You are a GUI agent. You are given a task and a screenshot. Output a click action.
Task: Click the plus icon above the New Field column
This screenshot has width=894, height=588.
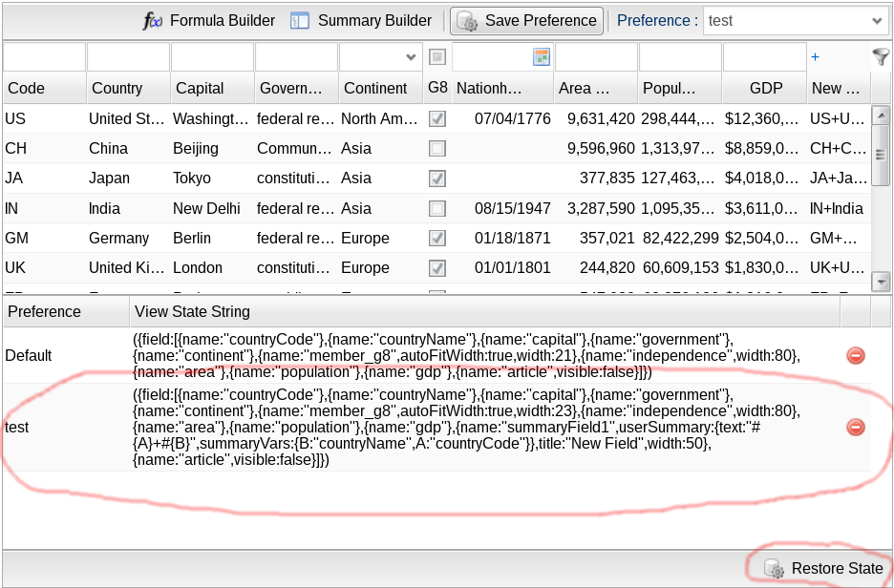click(x=815, y=57)
